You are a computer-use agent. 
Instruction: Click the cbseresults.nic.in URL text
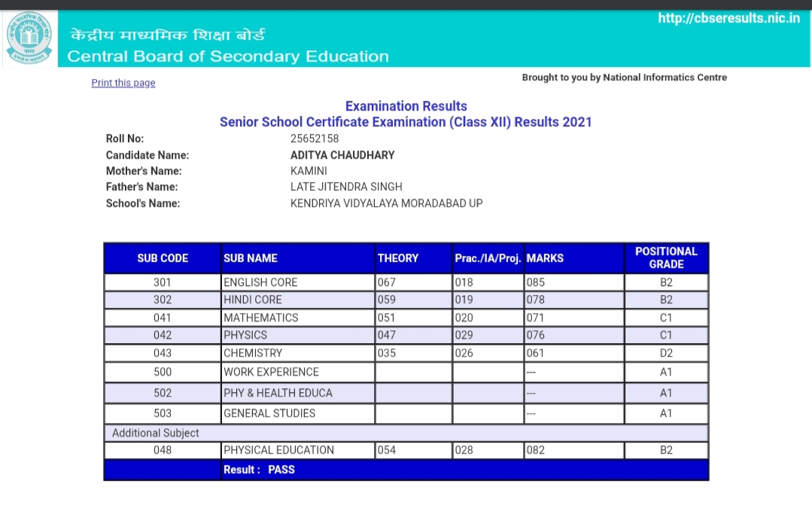(x=728, y=18)
